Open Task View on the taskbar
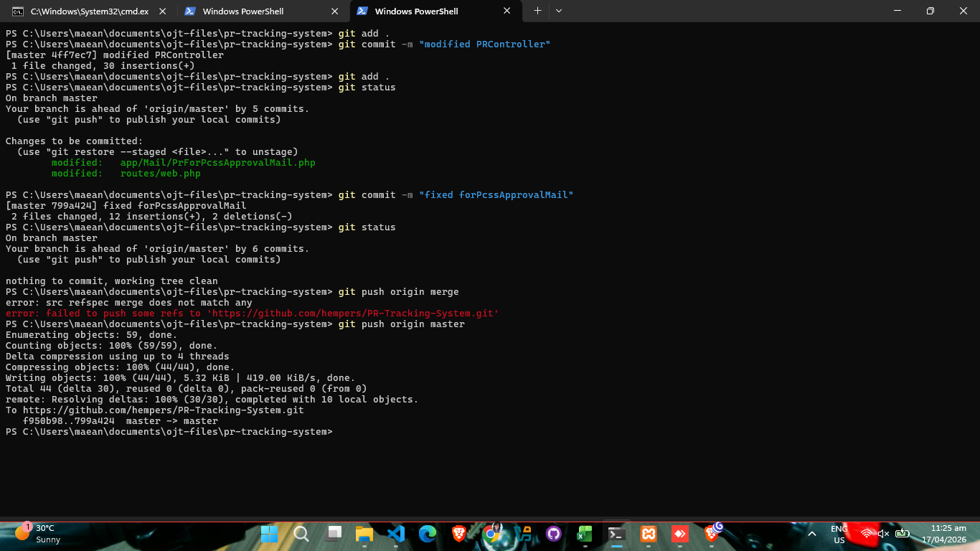Viewport: 980px width, 551px height. [334, 534]
